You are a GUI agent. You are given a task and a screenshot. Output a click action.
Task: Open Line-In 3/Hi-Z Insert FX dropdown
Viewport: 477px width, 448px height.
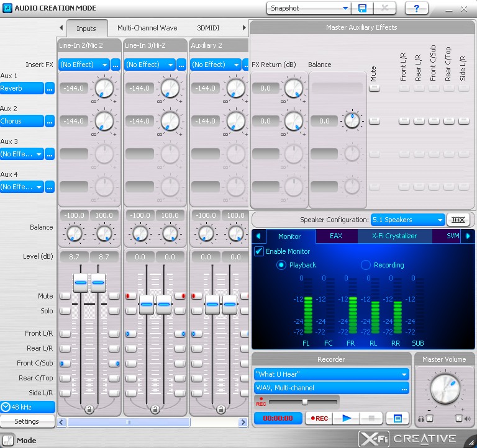pos(150,65)
